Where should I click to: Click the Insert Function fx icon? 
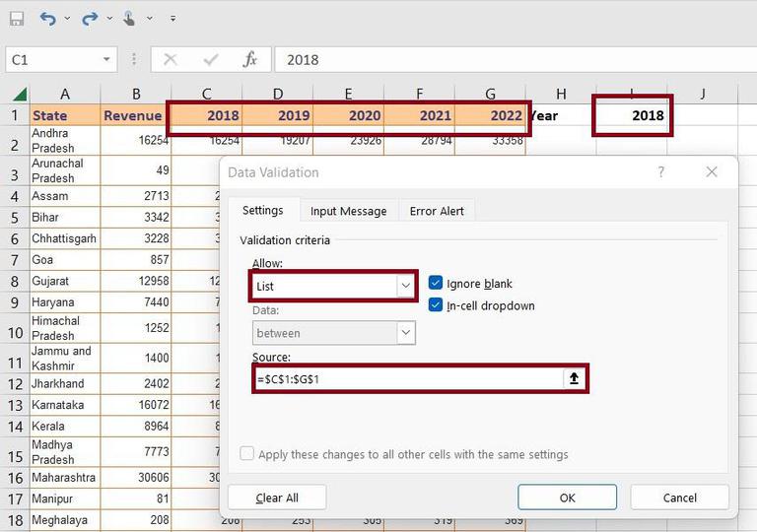(250, 60)
